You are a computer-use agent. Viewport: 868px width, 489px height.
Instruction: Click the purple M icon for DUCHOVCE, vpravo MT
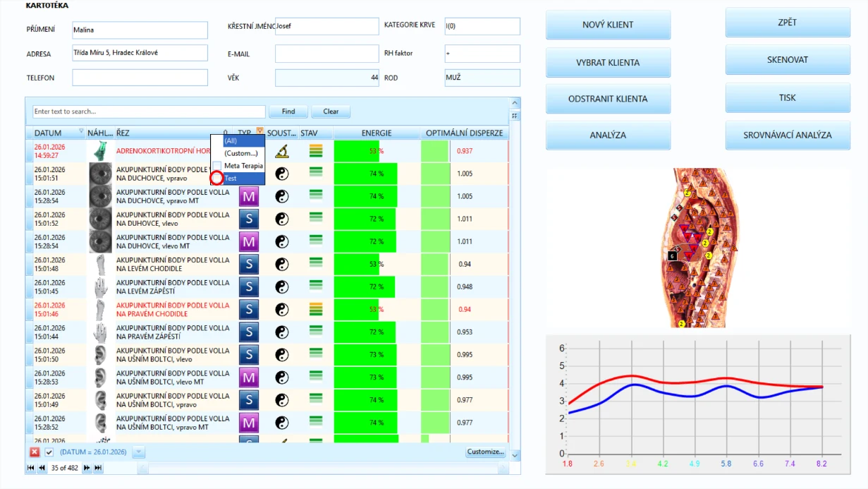click(x=248, y=196)
